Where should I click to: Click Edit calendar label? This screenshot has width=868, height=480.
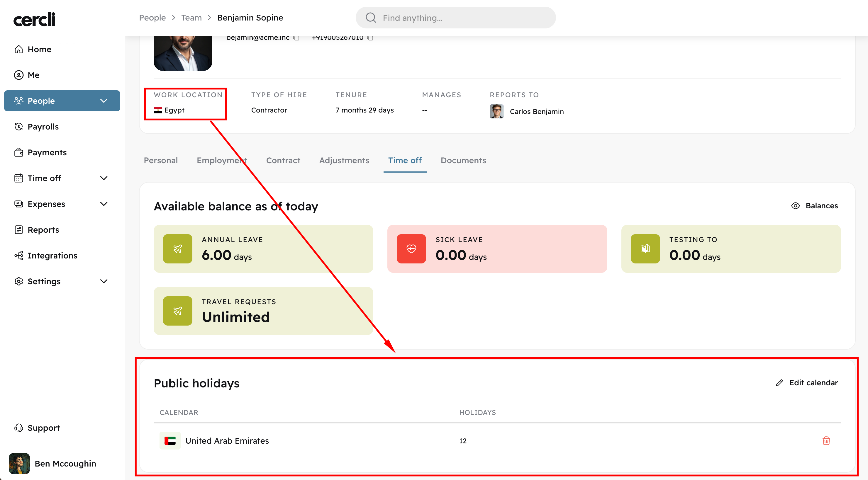(x=813, y=383)
